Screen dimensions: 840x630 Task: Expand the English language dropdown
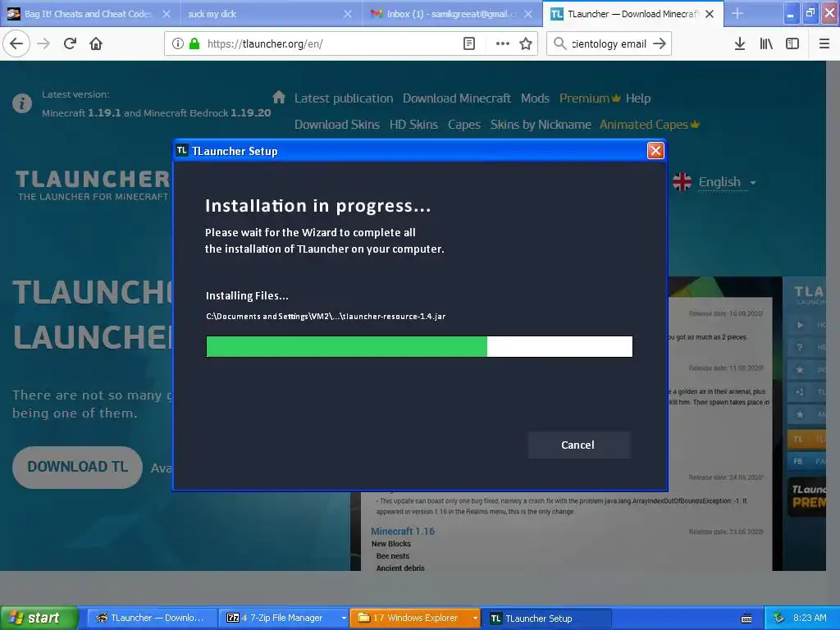tap(727, 182)
